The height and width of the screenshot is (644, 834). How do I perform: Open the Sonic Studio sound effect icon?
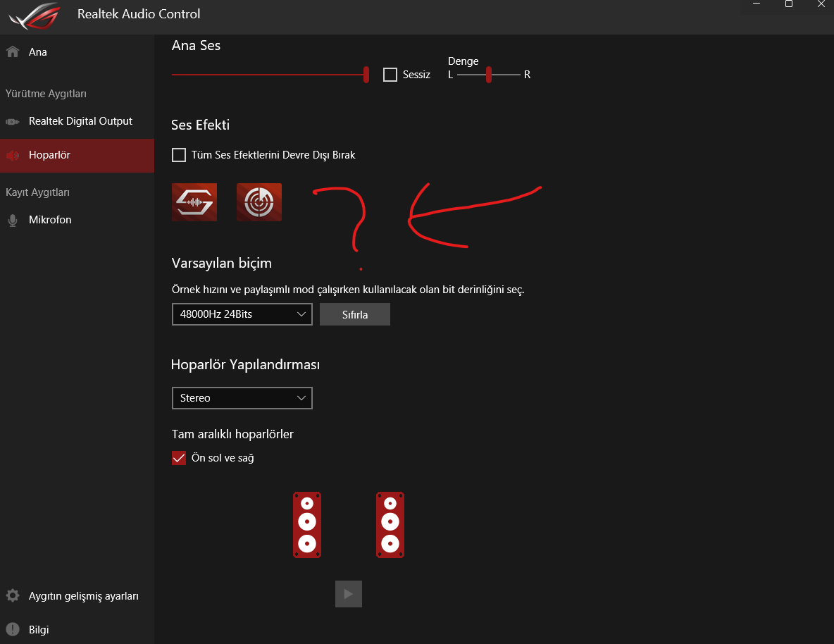tap(194, 202)
